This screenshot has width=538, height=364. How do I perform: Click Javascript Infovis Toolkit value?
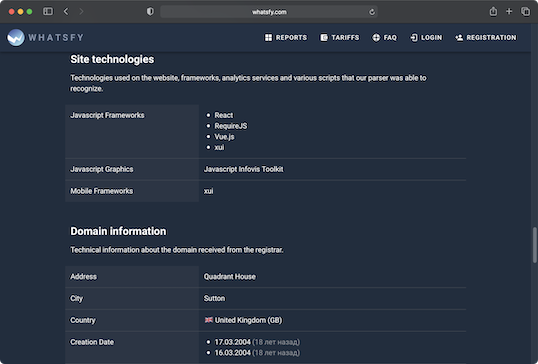[244, 169]
